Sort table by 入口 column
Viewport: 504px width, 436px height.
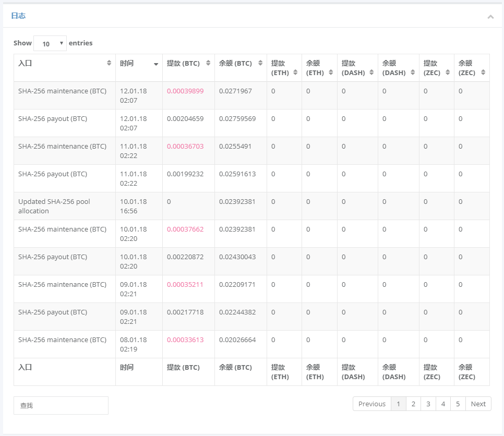pos(65,68)
